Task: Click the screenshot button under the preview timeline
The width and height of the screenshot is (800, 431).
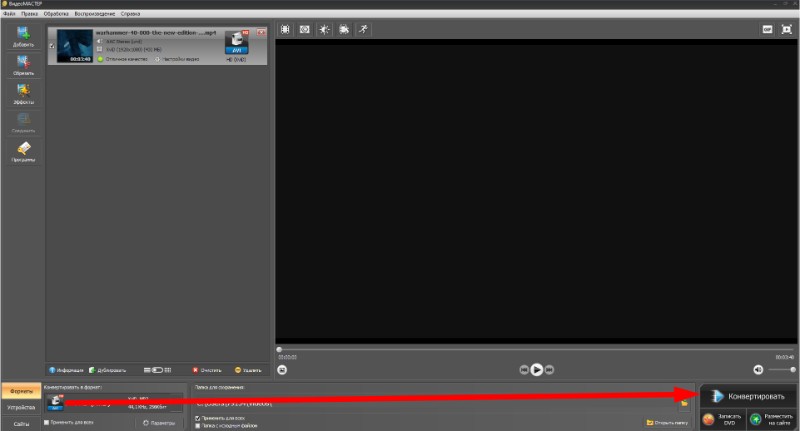Action: coord(282,370)
